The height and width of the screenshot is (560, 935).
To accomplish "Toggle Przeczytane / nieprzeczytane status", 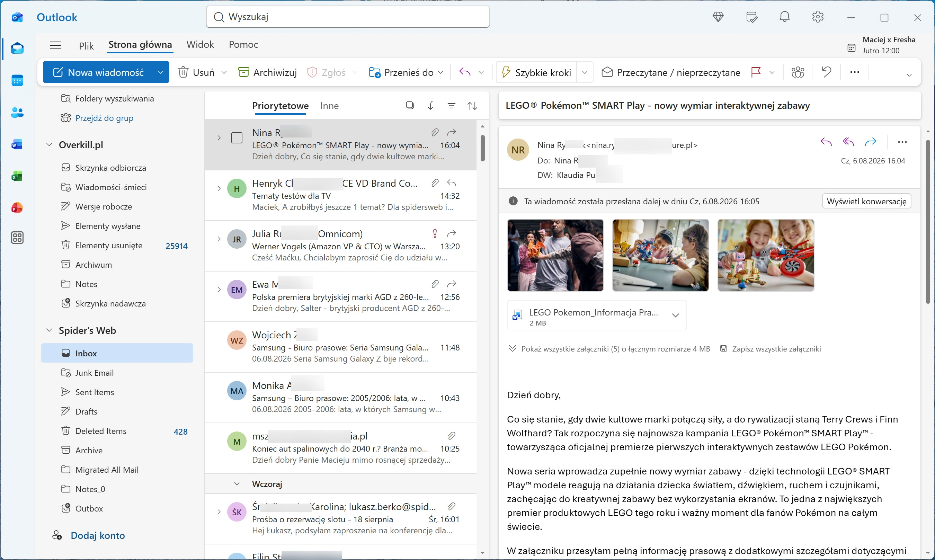I will (670, 72).
